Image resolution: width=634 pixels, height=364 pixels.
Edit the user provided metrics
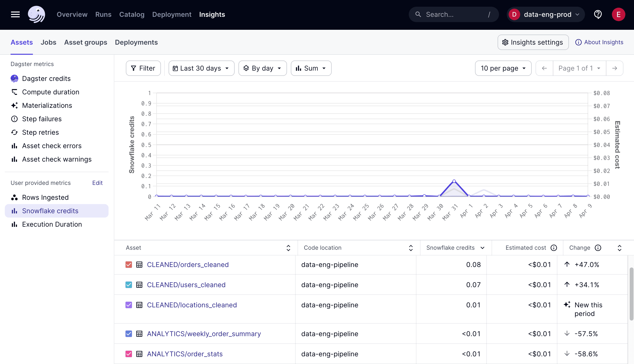point(97,183)
